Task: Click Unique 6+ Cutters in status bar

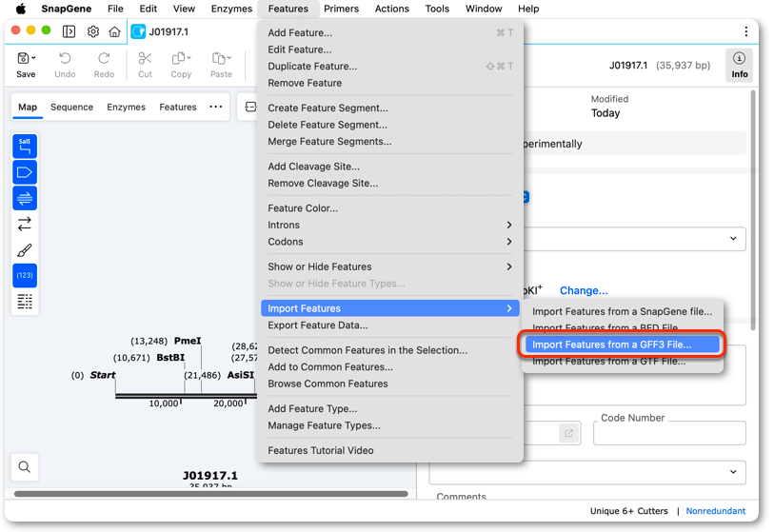Action: click(x=629, y=511)
